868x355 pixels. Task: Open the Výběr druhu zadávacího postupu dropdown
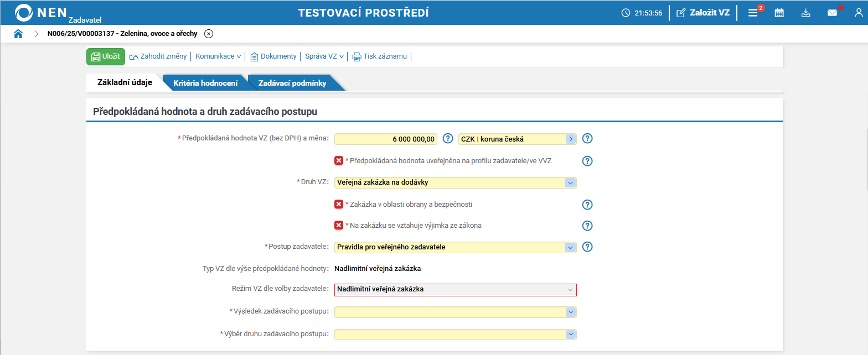click(x=570, y=334)
